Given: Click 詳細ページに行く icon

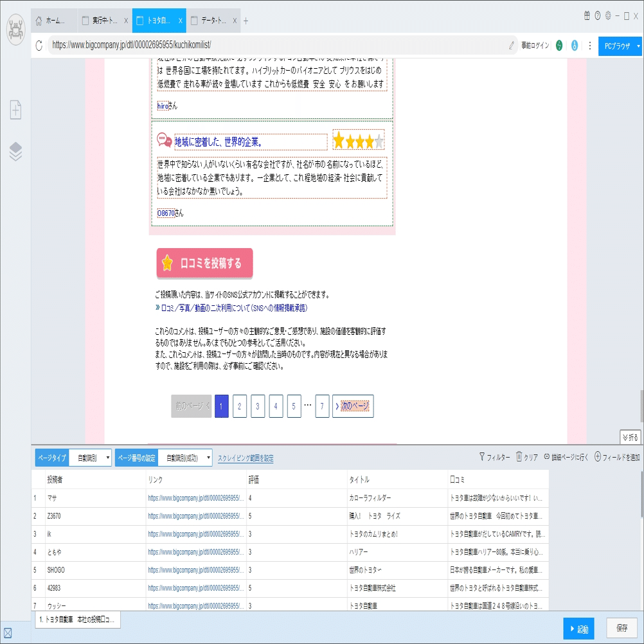Looking at the screenshot, I should (547, 456).
